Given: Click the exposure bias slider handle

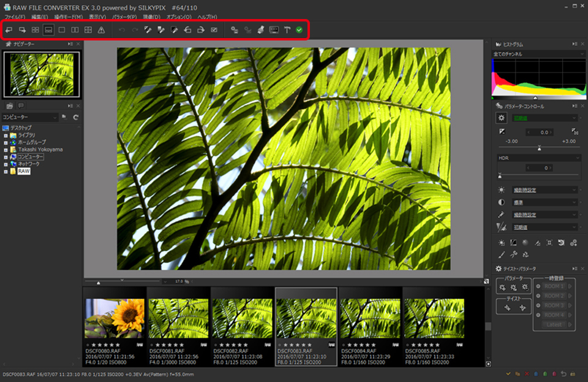Looking at the screenshot, I should pos(539,148).
